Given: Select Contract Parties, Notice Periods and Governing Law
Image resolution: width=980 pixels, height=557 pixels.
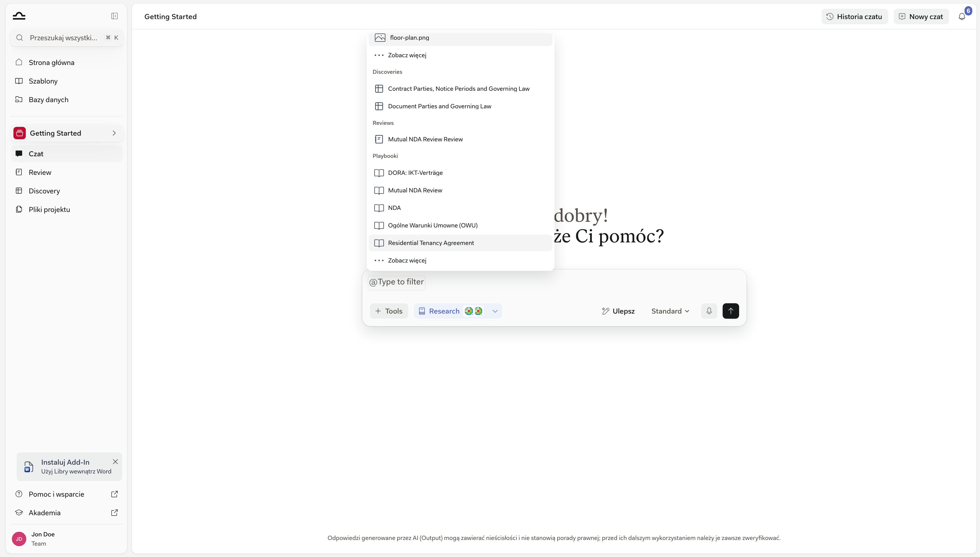Looking at the screenshot, I should pos(460,89).
